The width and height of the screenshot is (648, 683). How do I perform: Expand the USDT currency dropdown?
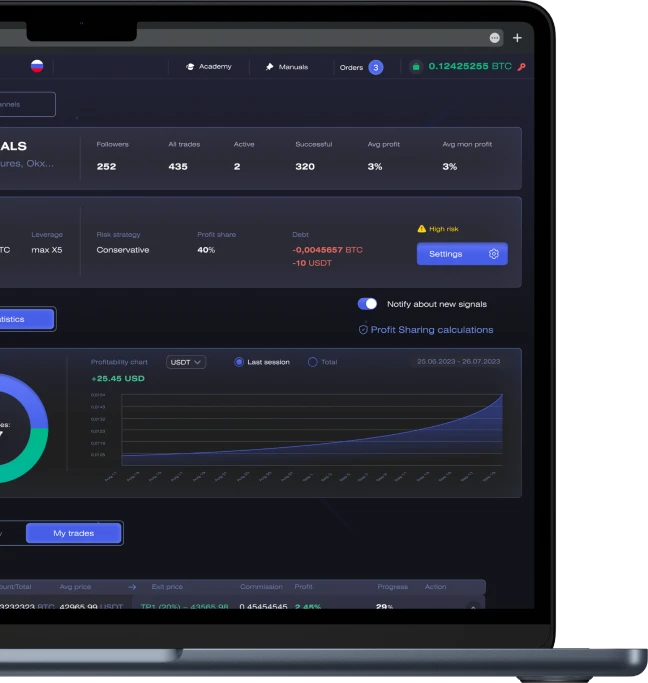point(186,362)
